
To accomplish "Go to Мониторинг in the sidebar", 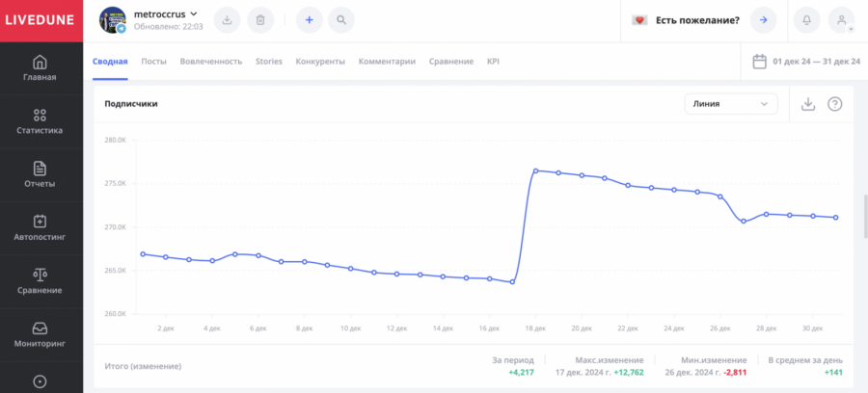I will (40, 333).
